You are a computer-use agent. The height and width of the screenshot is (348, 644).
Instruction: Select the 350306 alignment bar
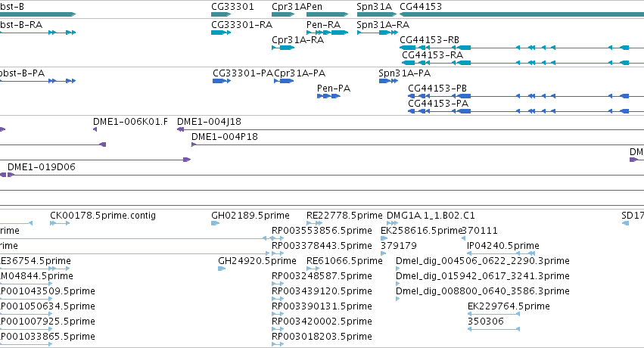(x=493, y=329)
